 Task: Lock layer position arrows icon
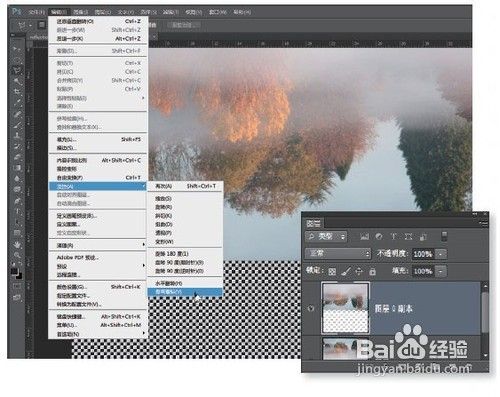click(359, 272)
